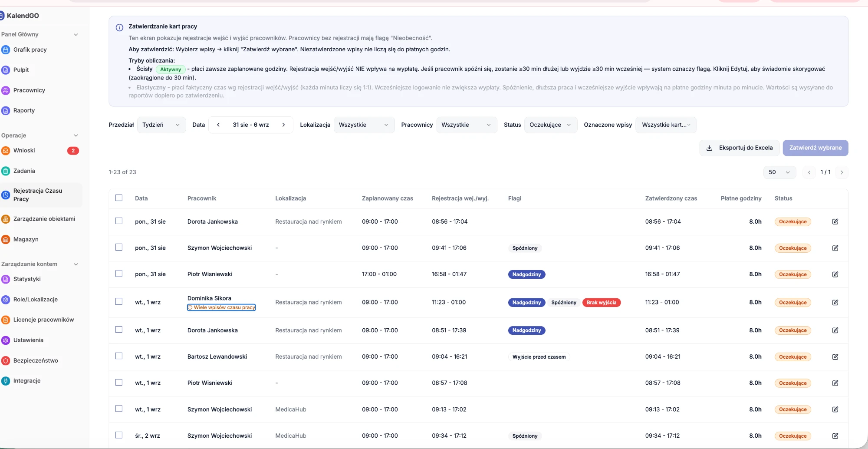Viewport: 868px width, 449px height.
Task: Tick the checkbox for Dominika Sikora
Action: [119, 301]
